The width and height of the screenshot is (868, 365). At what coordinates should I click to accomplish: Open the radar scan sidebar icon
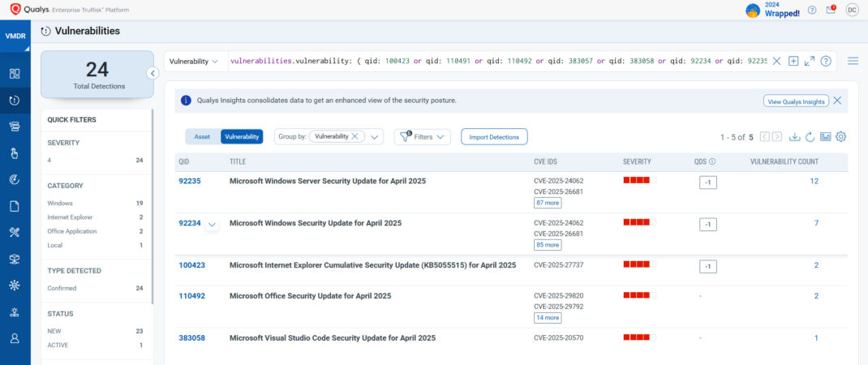[15, 179]
